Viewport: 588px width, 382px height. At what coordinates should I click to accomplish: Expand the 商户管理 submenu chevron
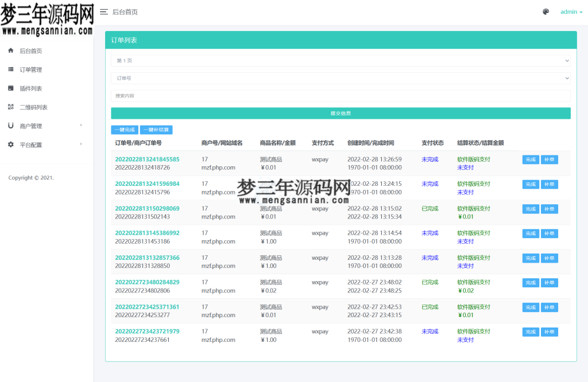(81, 126)
